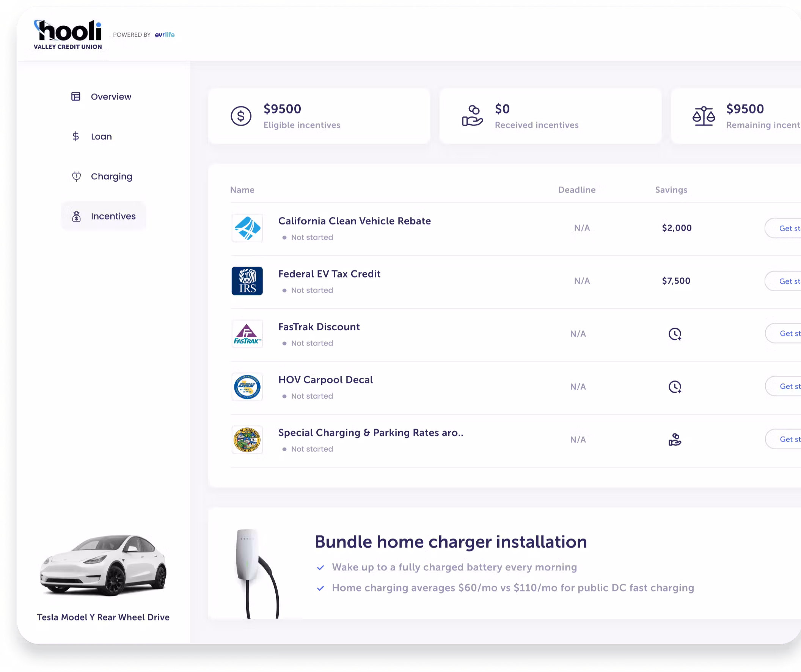
Task: Click the Hooli Valley Credit Union logo
Action: [68, 35]
